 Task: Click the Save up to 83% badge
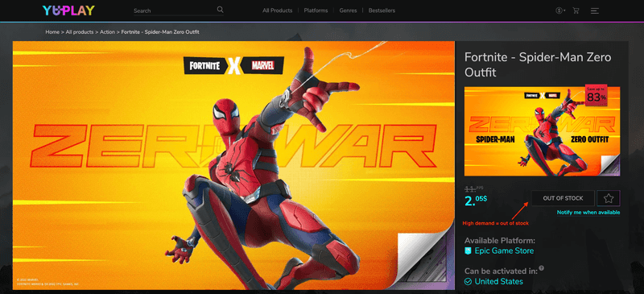[x=596, y=95]
